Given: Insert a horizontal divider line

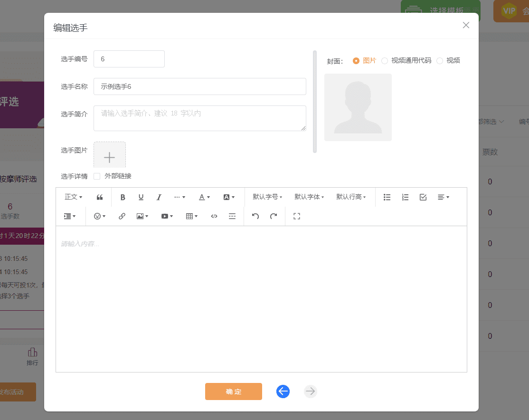Looking at the screenshot, I should coord(232,216).
